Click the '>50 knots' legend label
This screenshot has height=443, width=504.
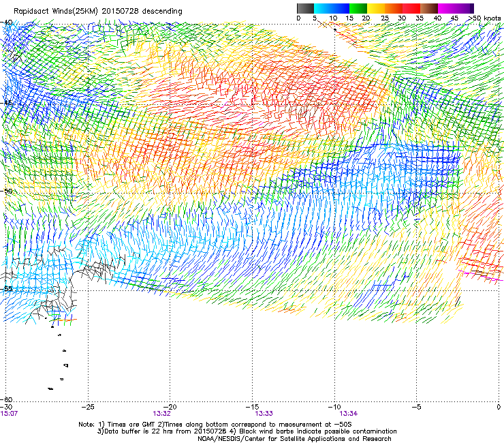pyautogui.click(x=484, y=18)
